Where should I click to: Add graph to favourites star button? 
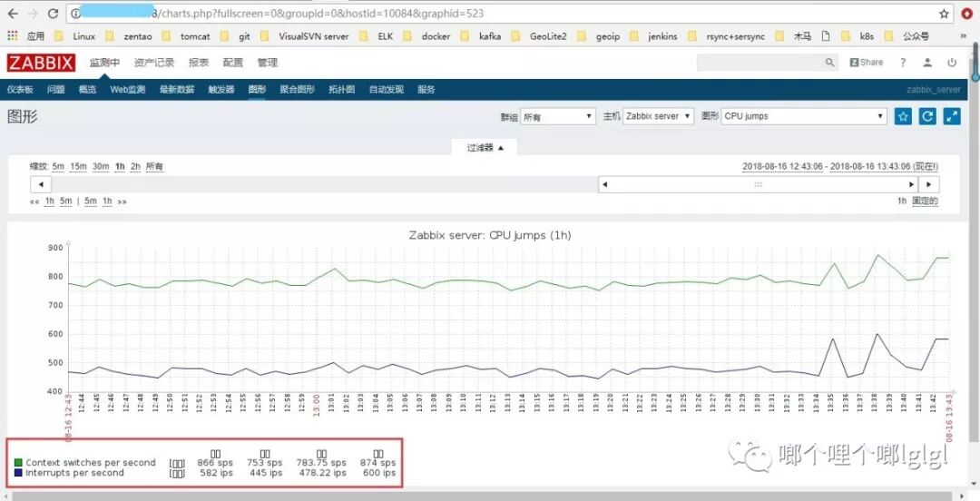(x=903, y=116)
